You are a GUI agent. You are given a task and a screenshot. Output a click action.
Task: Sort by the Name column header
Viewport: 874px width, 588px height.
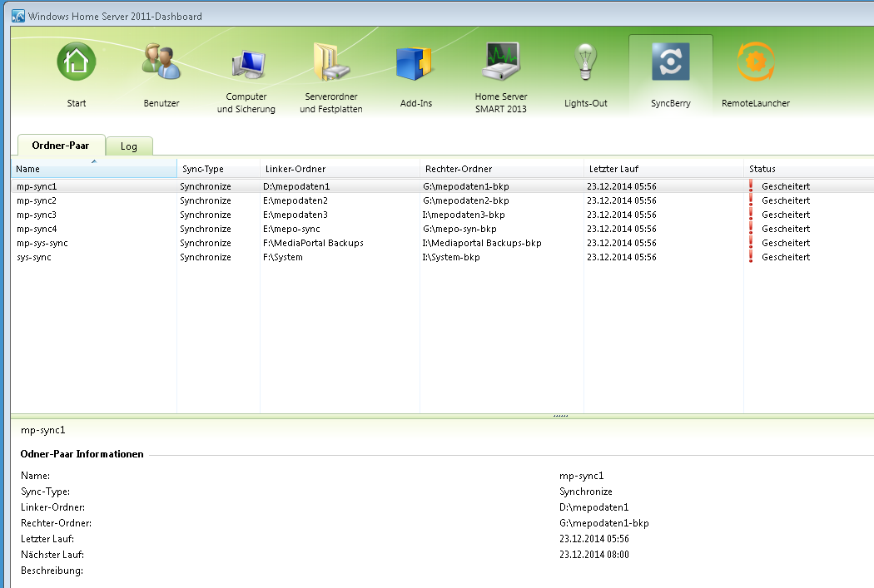(93, 169)
